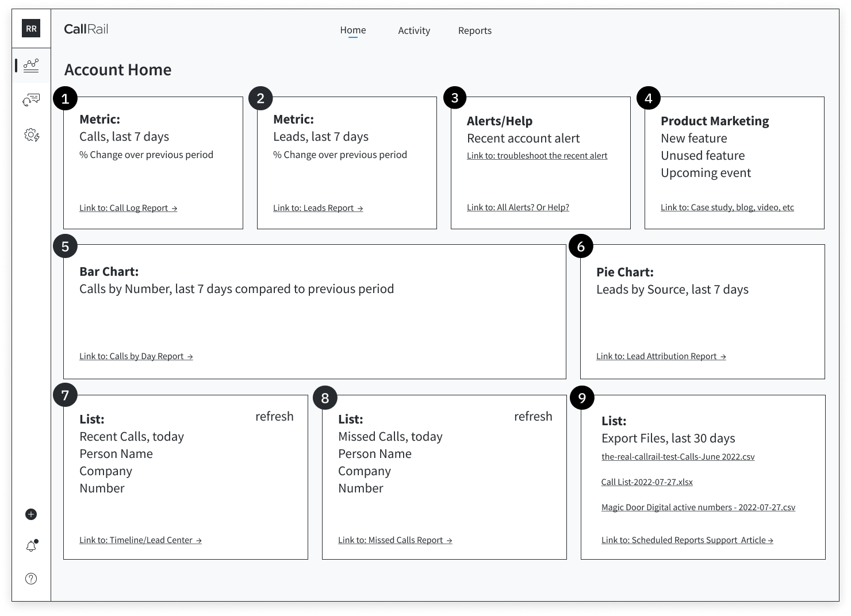Image resolution: width=851 pixels, height=616 pixels.
Task: Open Scheduled Reports Support Article link
Action: point(687,540)
